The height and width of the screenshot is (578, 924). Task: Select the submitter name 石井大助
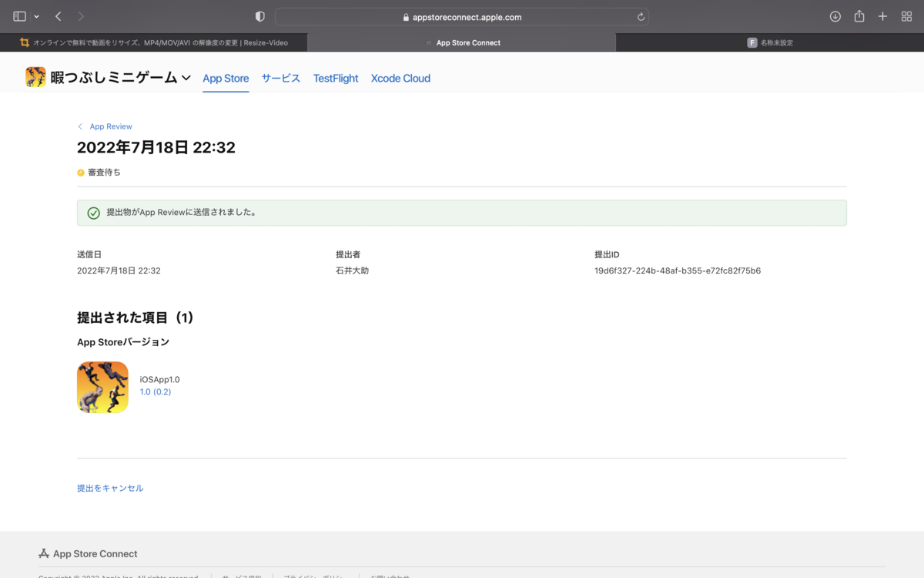pos(352,271)
